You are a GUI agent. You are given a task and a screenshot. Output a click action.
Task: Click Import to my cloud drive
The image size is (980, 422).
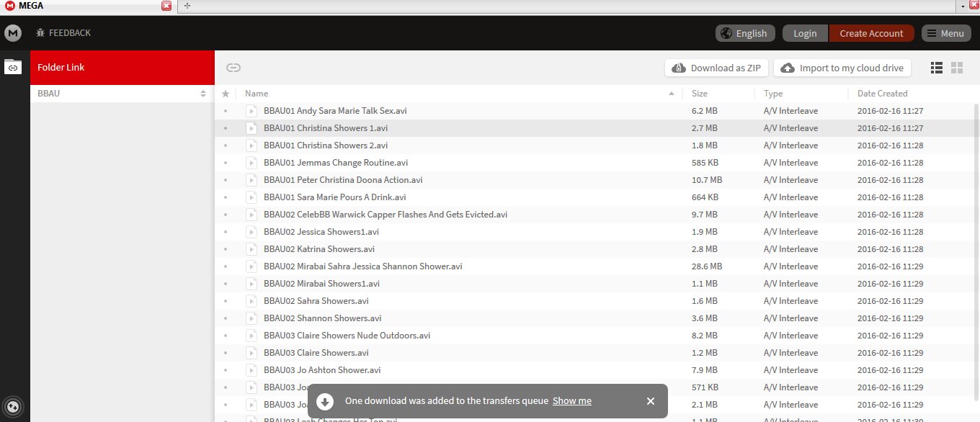click(x=842, y=68)
